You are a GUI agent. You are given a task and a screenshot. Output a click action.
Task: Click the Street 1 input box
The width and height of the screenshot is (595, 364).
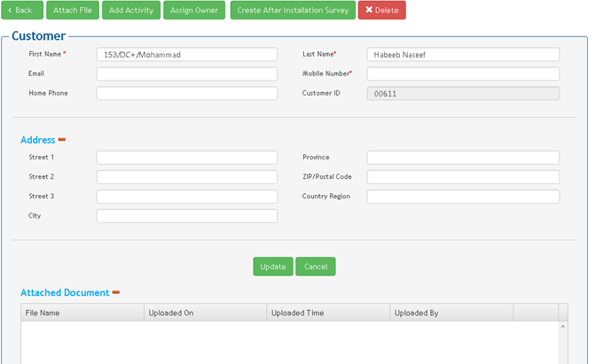[x=186, y=158]
